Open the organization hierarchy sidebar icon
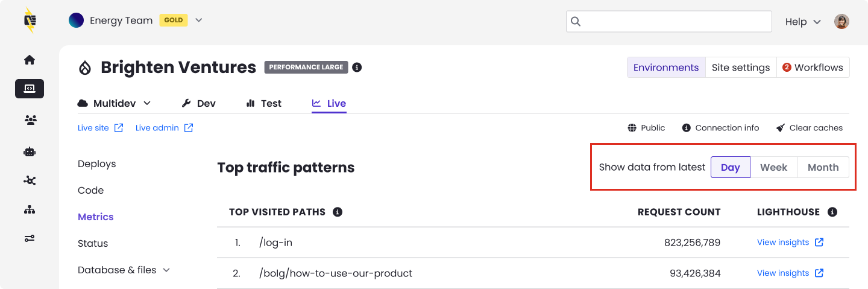868x289 pixels. coord(30,209)
